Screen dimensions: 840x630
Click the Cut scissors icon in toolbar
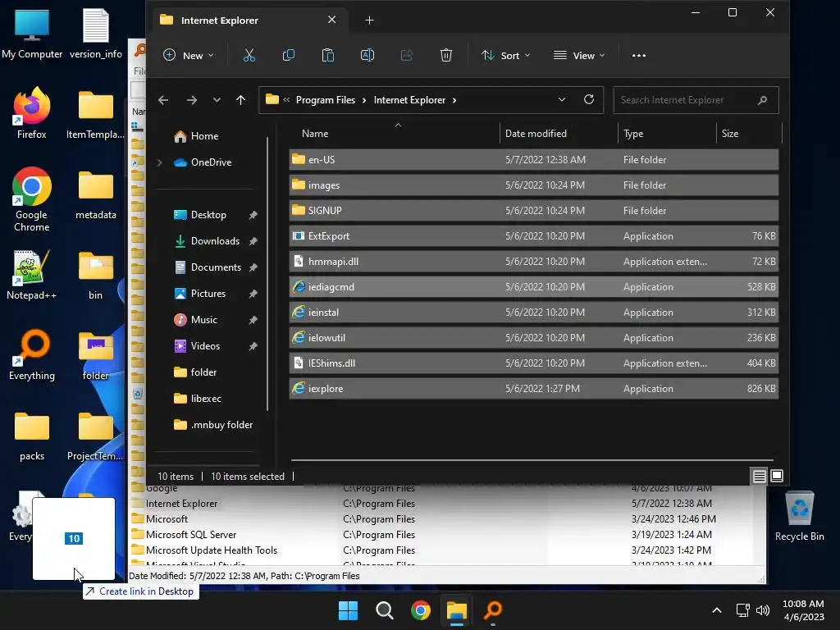249,55
